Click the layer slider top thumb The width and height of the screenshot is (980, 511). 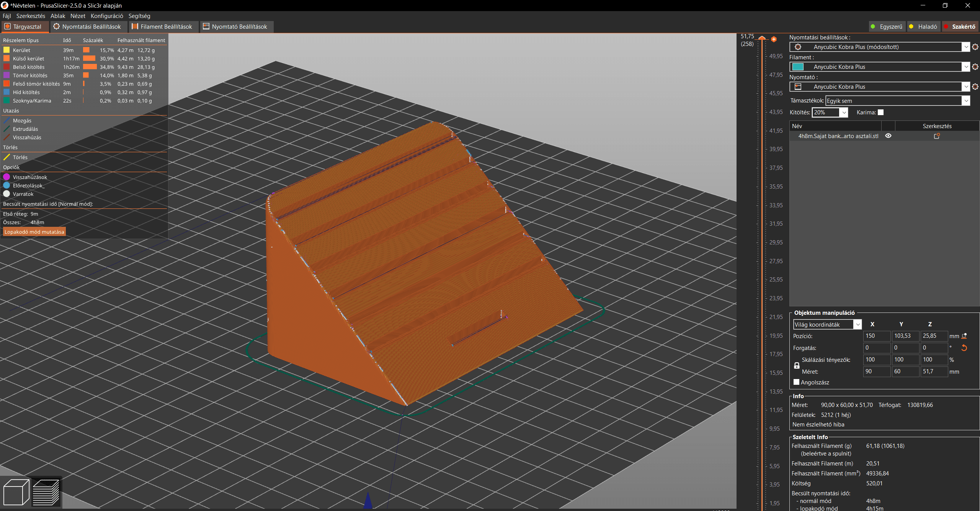tap(762, 38)
